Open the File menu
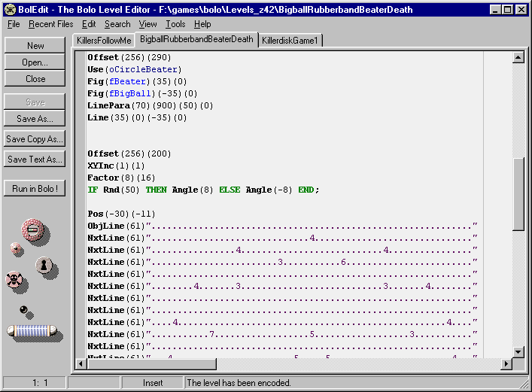This screenshot has width=532, height=392. (14, 24)
